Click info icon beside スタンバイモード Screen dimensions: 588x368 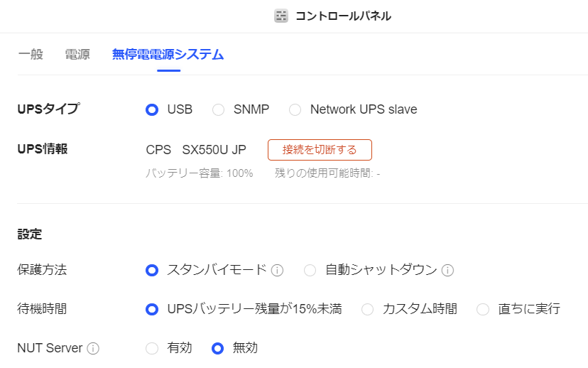[x=278, y=270]
